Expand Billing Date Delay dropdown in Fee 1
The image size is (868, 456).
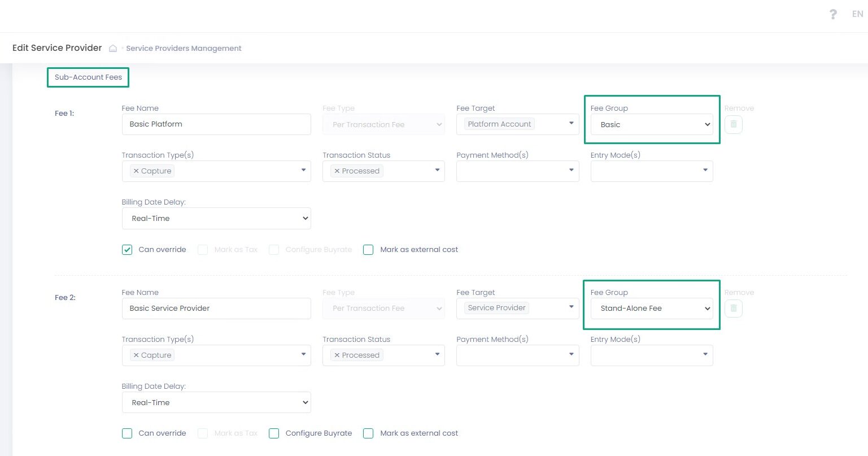(216, 219)
